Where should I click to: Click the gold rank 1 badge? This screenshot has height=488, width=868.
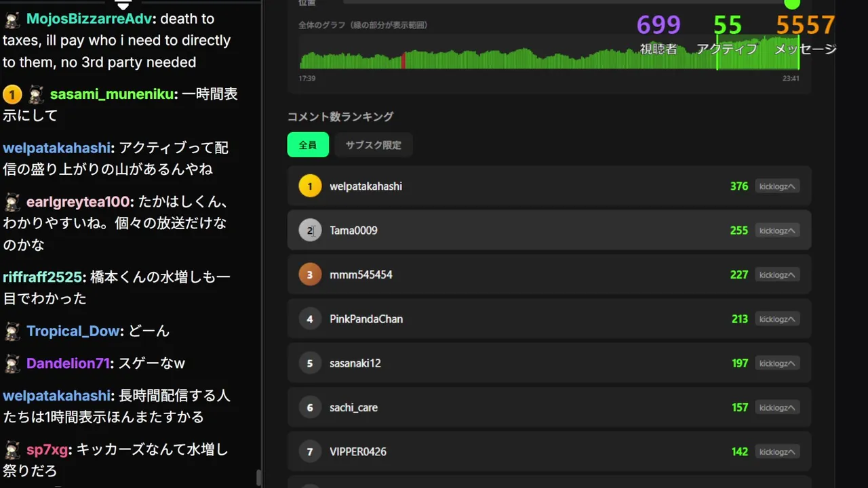(x=310, y=186)
